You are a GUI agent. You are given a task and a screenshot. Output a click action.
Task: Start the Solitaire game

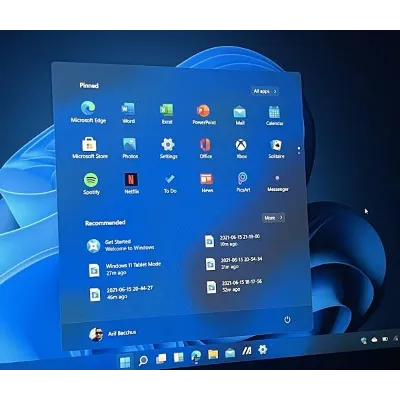(x=277, y=149)
